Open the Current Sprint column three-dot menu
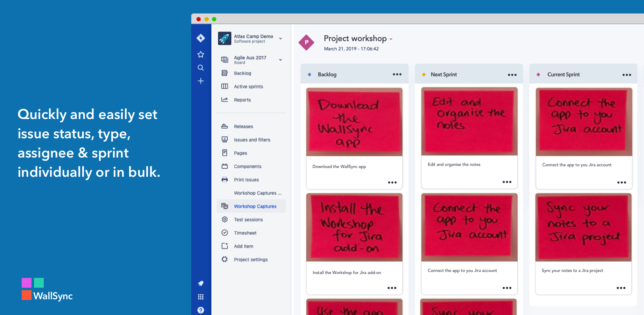 click(626, 75)
